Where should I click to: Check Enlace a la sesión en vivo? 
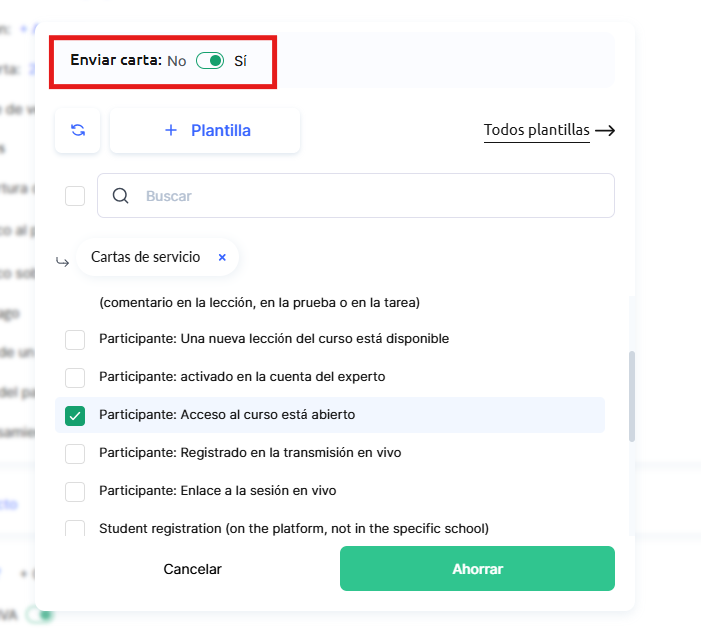pos(75,492)
